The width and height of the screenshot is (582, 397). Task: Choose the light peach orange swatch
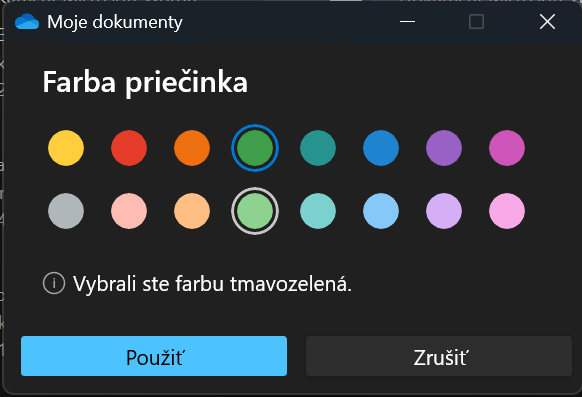pyautogui.click(x=192, y=211)
